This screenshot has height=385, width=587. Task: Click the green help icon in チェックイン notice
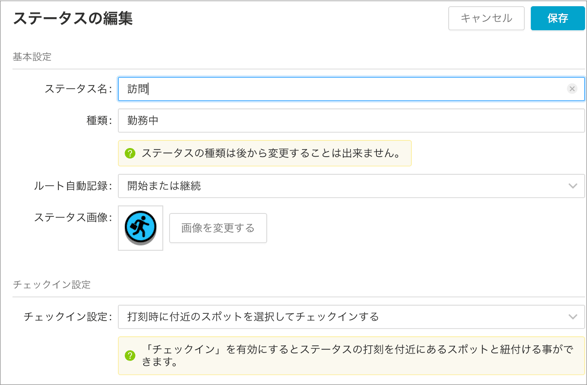coord(130,355)
